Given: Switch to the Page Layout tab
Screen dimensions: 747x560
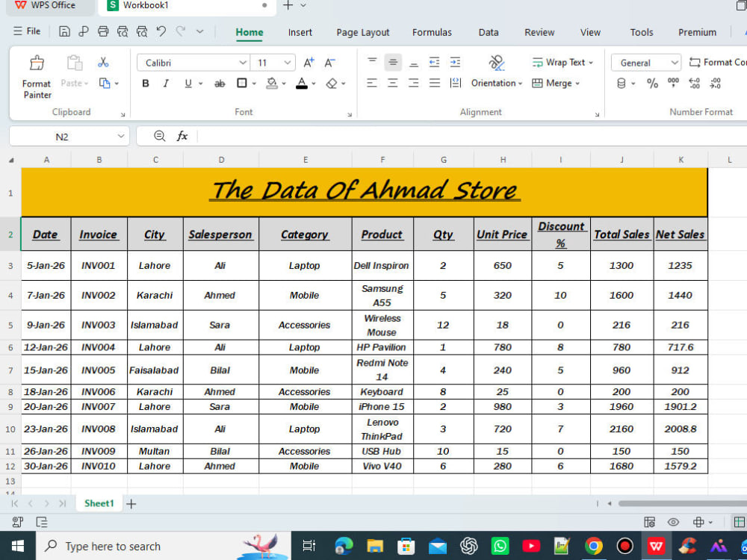Looking at the screenshot, I should [x=362, y=32].
